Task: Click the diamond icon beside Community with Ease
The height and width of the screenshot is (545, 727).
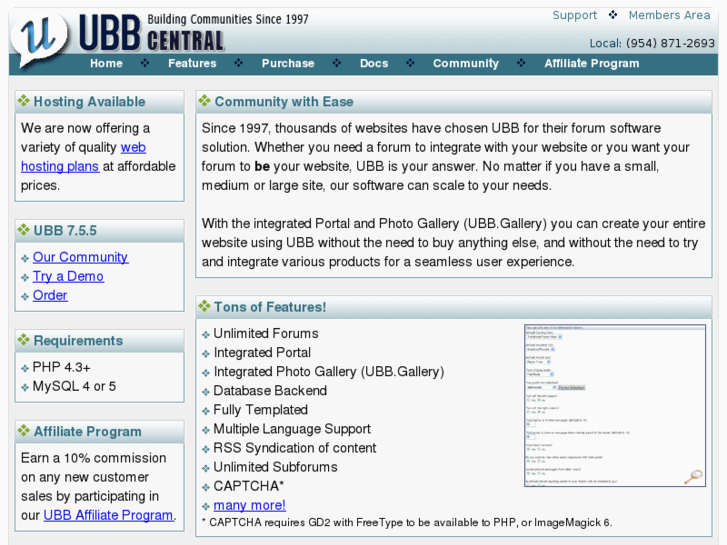Action: [x=204, y=100]
